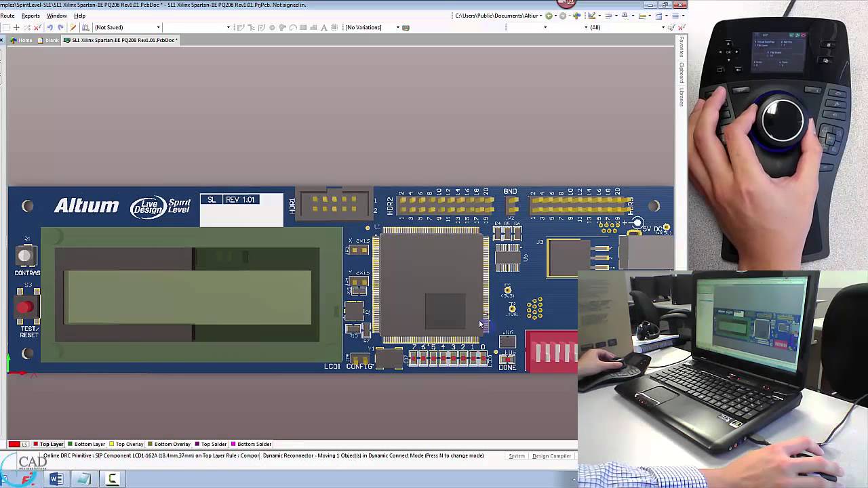Click the red current layer color swatch
Viewport: 868px width, 488px height.
(x=14, y=444)
